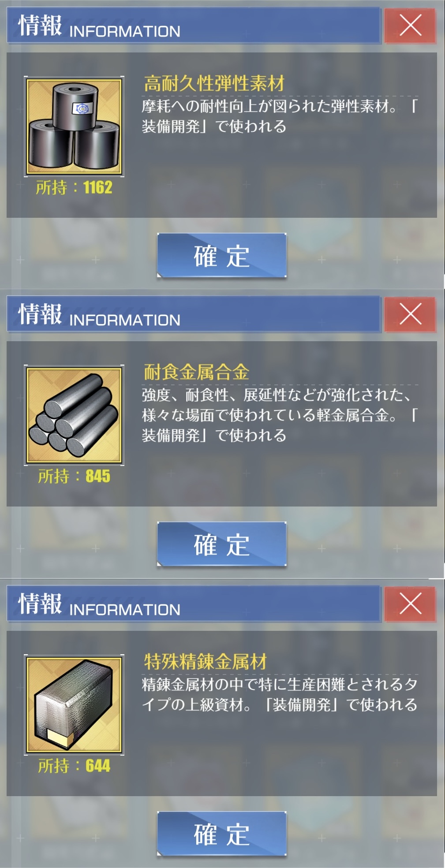
Task: Click the 耐食金属合金 metal rods item icon
Action: (74, 415)
